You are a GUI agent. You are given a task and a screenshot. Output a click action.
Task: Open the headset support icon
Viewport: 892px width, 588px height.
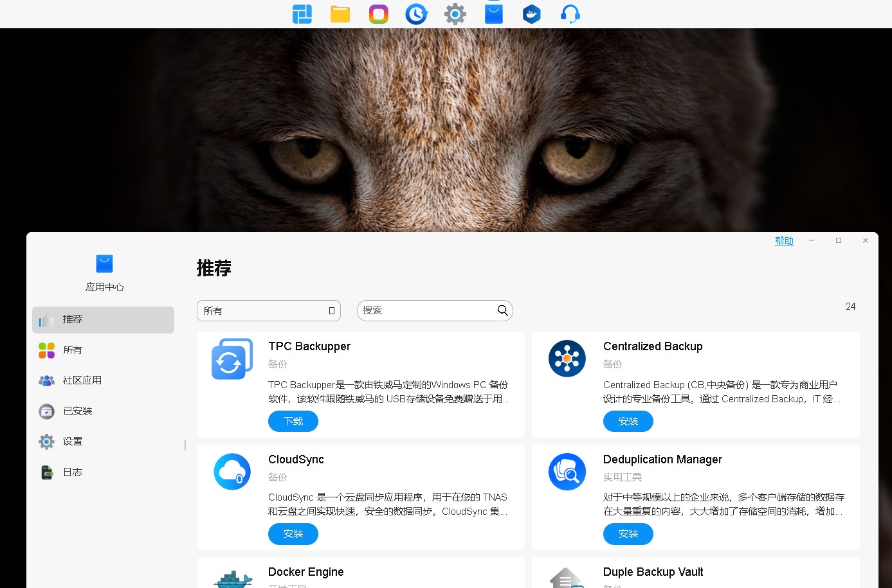point(570,14)
